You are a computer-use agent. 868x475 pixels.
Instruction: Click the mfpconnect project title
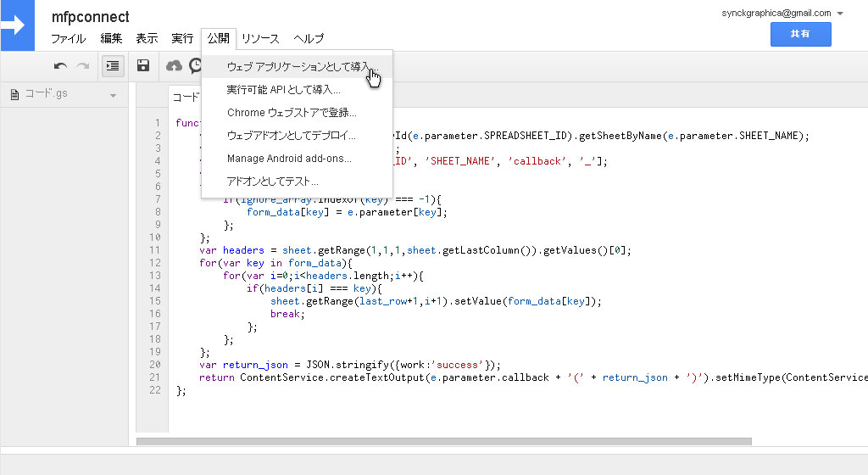coord(91,17)
